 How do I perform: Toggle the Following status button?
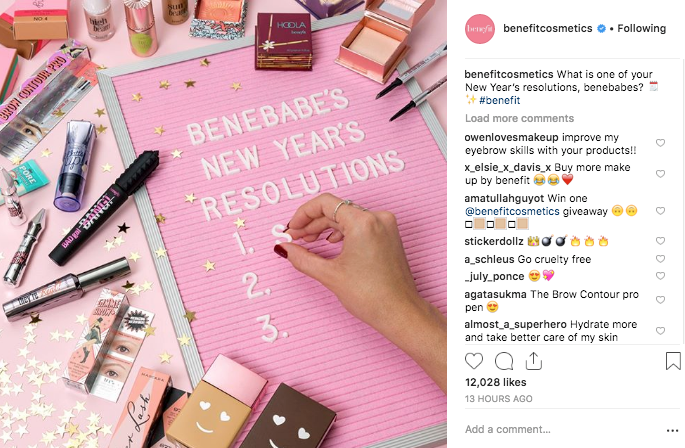click(641, 28)
